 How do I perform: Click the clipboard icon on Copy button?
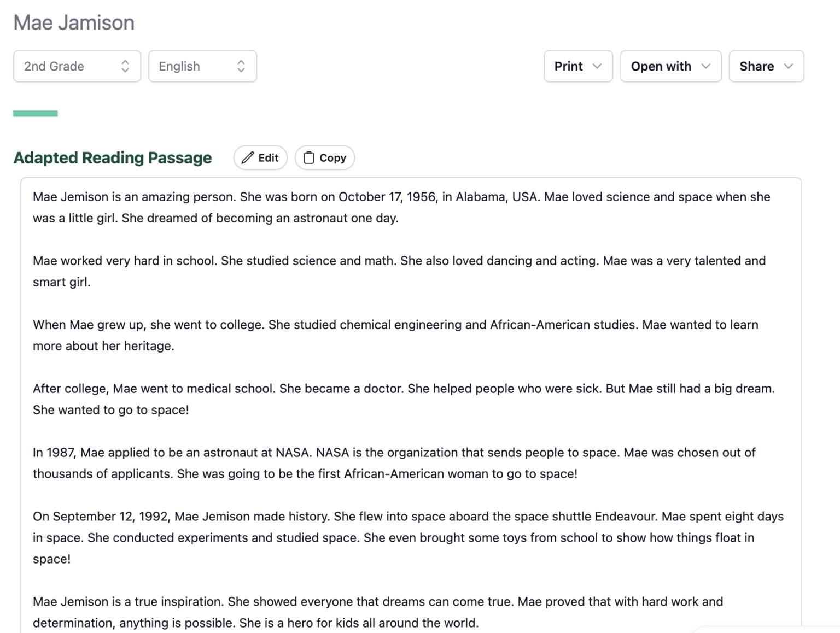coord(309,158)
